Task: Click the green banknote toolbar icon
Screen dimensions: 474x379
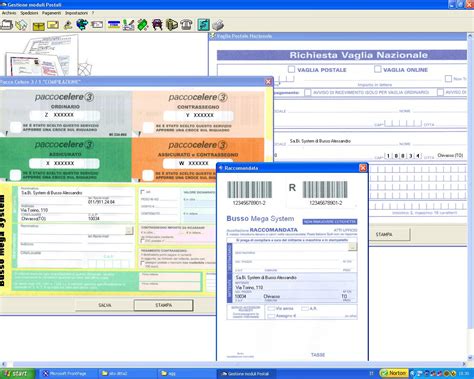Action: pos(143,25)
